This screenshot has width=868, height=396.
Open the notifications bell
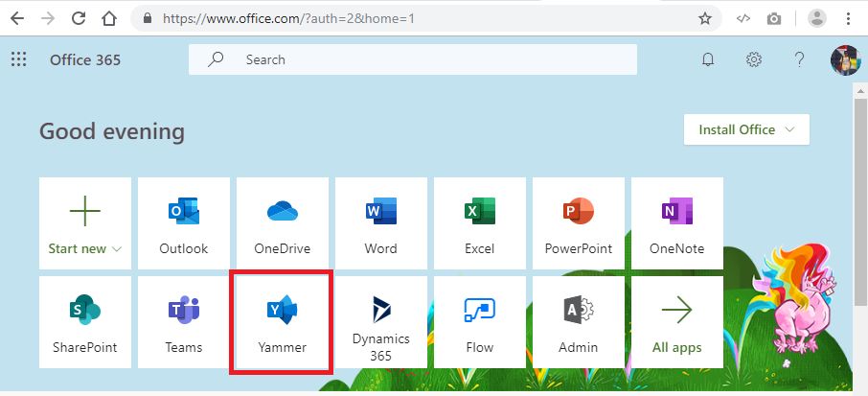(707, 59)
